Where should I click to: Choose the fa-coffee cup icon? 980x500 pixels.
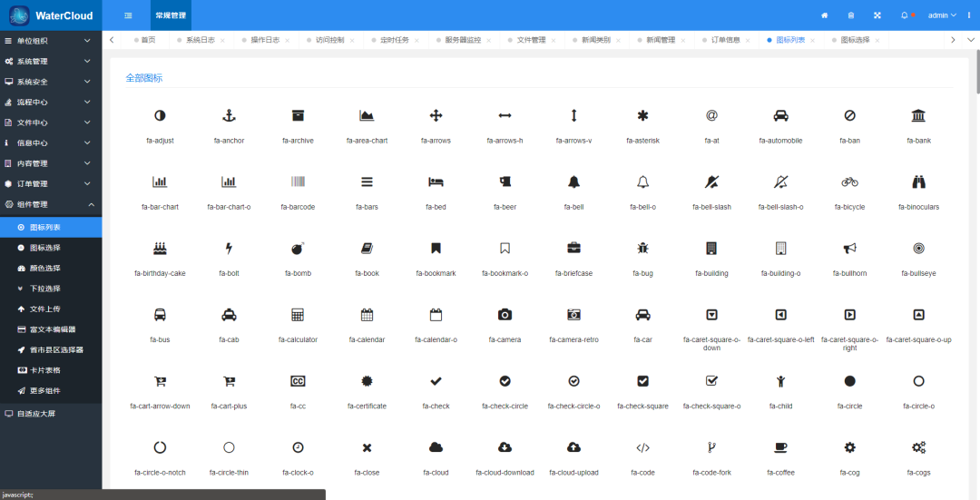780,447
